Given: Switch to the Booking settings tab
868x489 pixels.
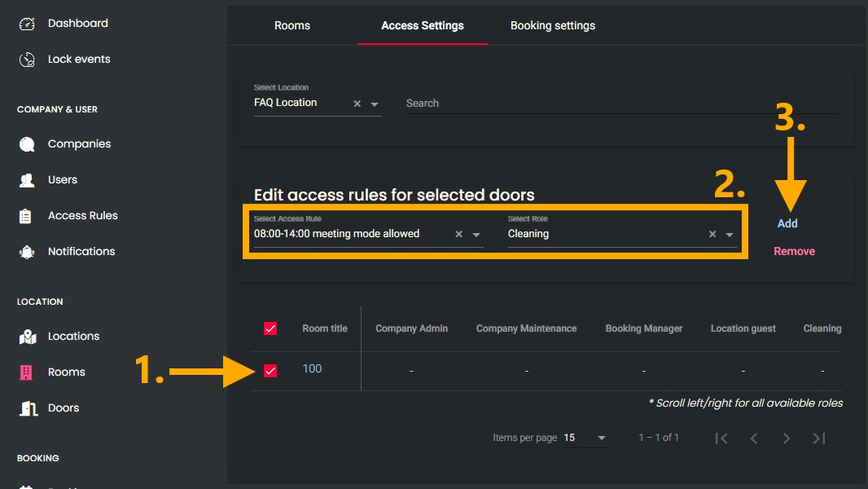Looking at the screenshot, I should (553, 25).
